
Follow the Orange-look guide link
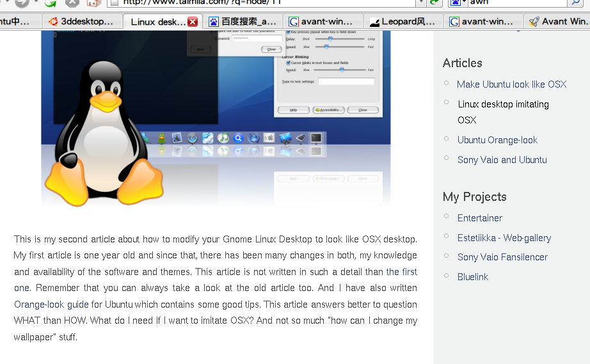pyautogui.click(x=51, y=305)
